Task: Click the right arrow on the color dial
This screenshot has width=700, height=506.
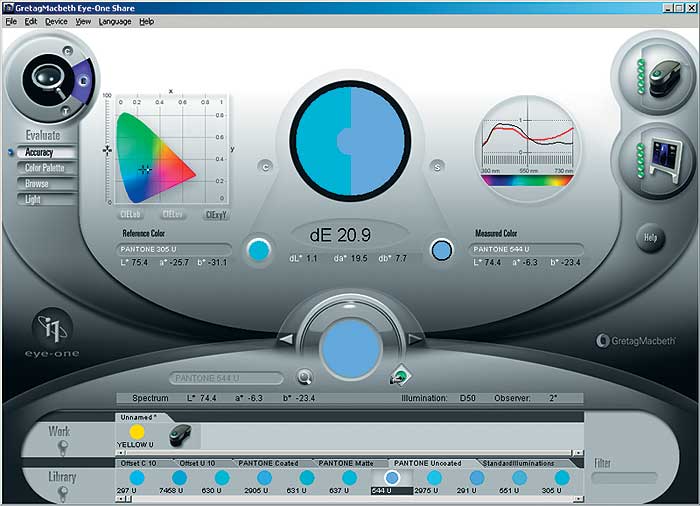Action: pyautogui.click(x=415, y=340)
